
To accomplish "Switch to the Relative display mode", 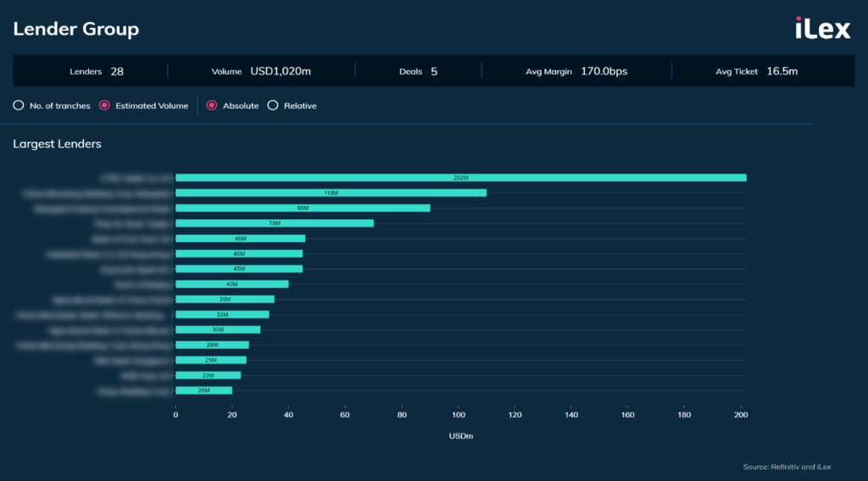I will 273,106.
